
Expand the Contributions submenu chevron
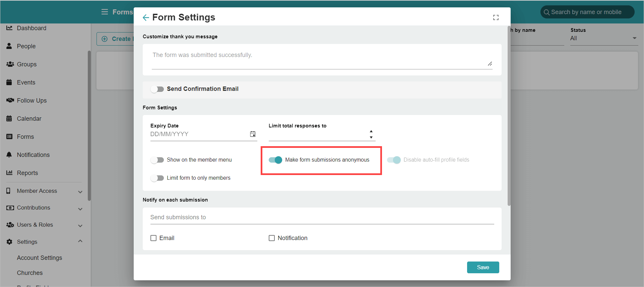(80, 209)
